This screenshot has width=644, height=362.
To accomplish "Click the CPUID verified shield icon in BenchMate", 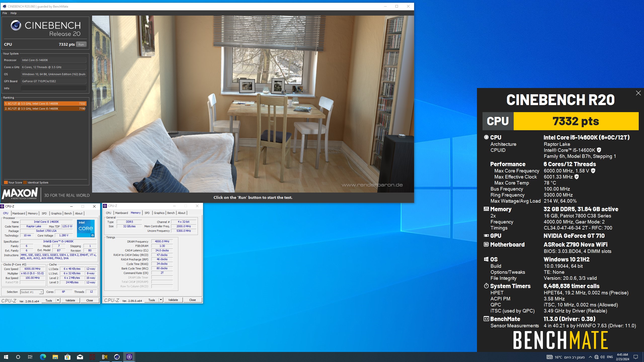I will 599,150.
